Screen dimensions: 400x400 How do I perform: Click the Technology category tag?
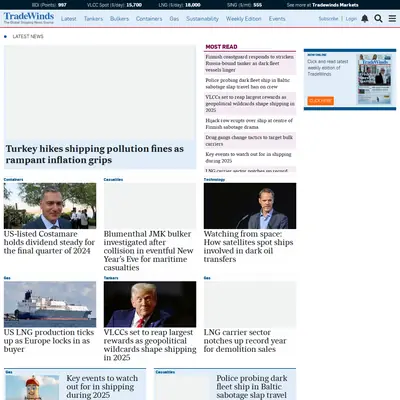(x=214, y=179)
